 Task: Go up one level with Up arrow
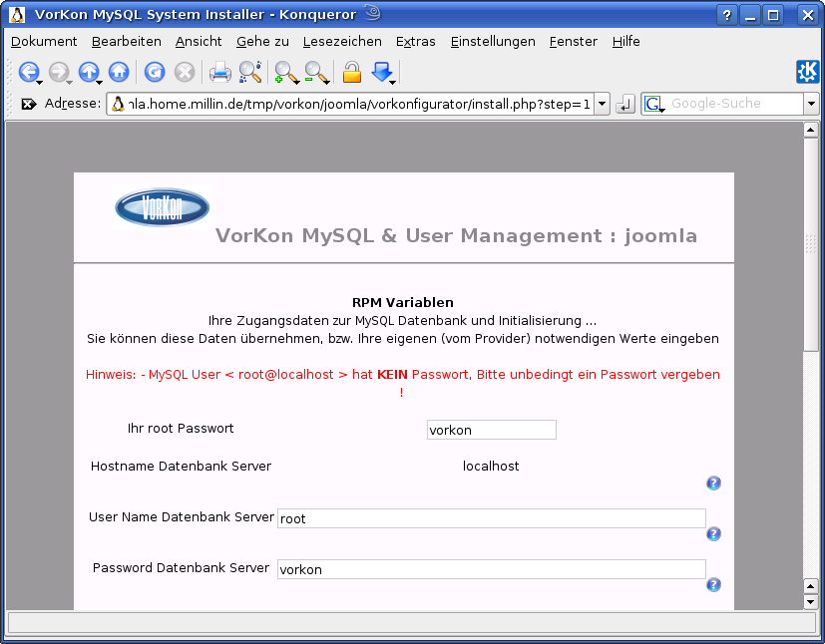pyautogui.click(x=89, y=72)
